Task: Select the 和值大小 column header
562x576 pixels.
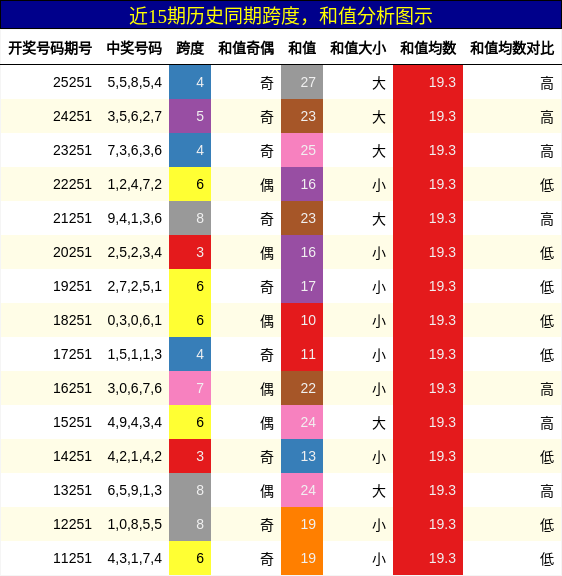Action: pos(358,48)
